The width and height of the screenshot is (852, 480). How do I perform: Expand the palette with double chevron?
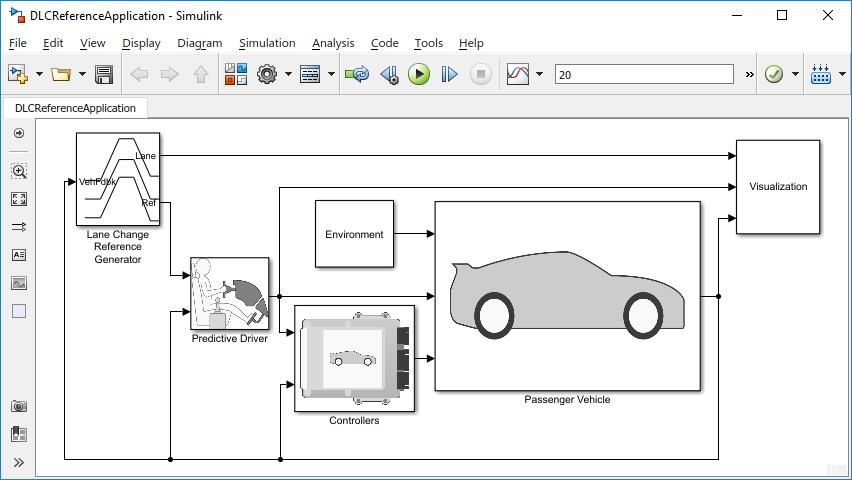coord(18,463)
